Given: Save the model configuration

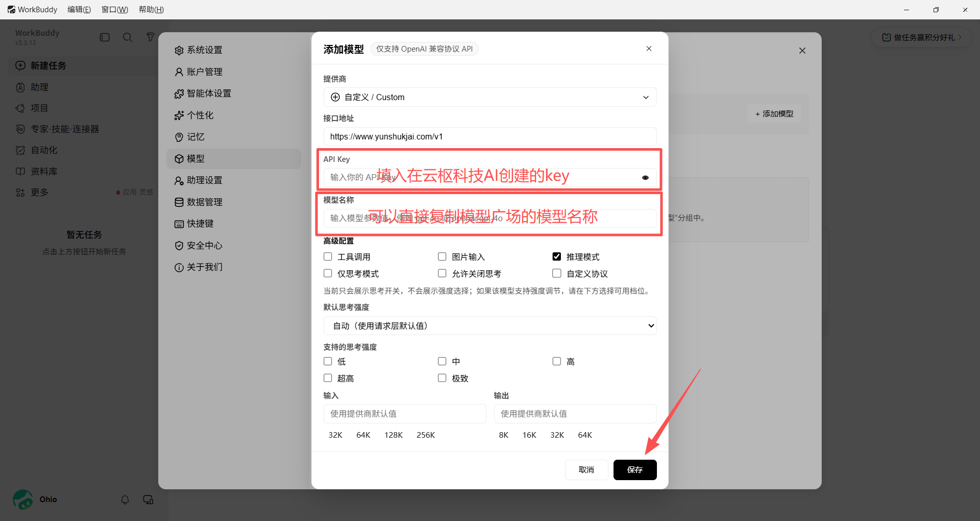Looking at the screenshot, I should 635,470.
